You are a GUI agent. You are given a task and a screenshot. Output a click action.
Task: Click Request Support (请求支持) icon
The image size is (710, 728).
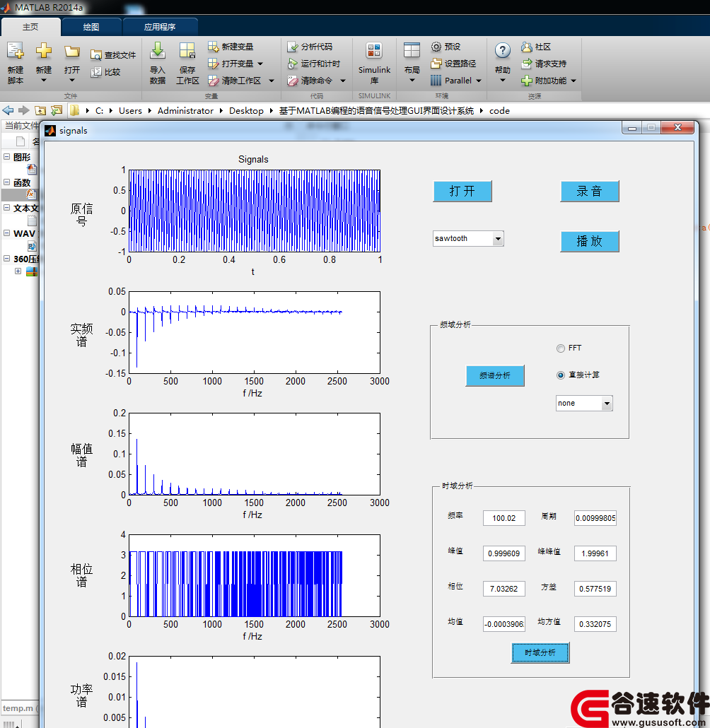[526, 64]
